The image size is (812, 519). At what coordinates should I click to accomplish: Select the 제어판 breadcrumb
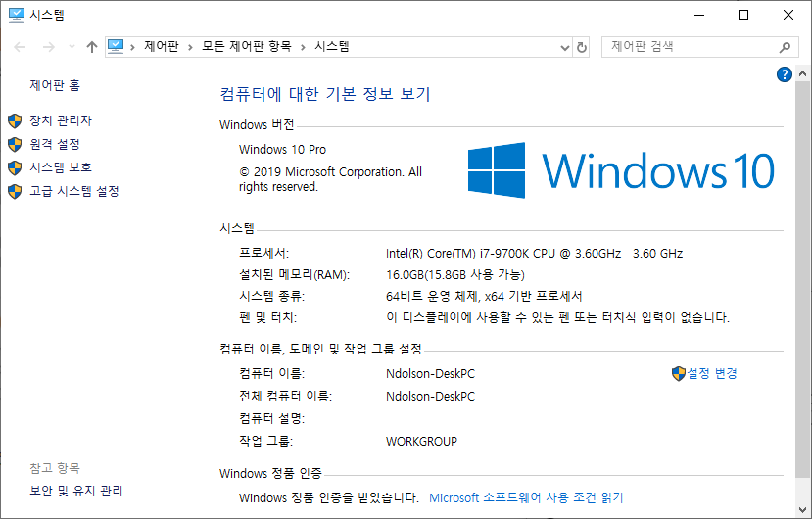point(162,47)
